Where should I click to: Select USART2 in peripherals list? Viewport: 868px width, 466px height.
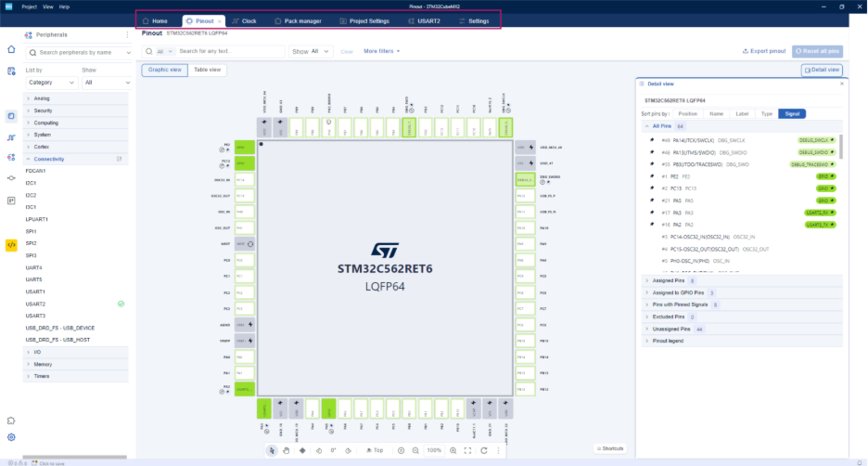tap(35, 304)
